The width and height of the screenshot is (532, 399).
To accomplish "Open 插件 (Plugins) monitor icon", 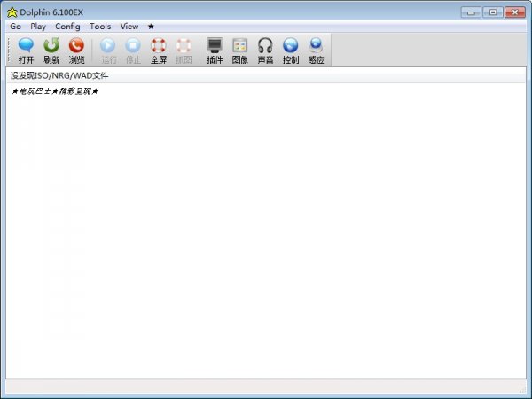I will tap(215, 45).
